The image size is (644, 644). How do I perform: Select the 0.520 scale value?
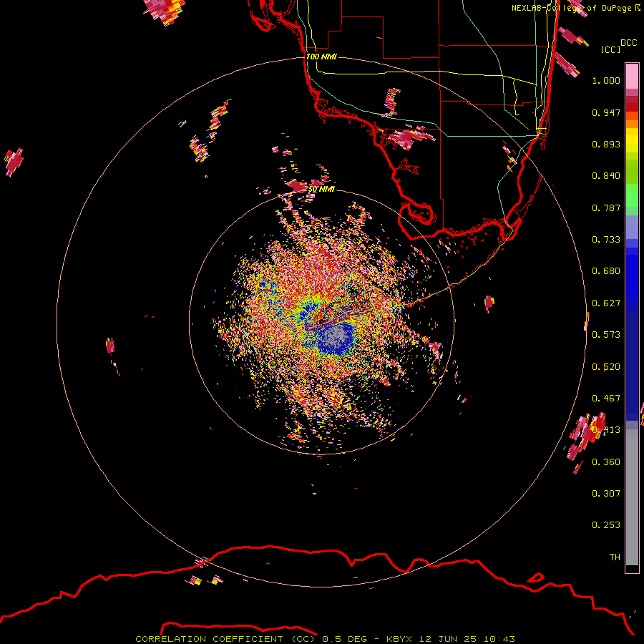pos(606,367)
